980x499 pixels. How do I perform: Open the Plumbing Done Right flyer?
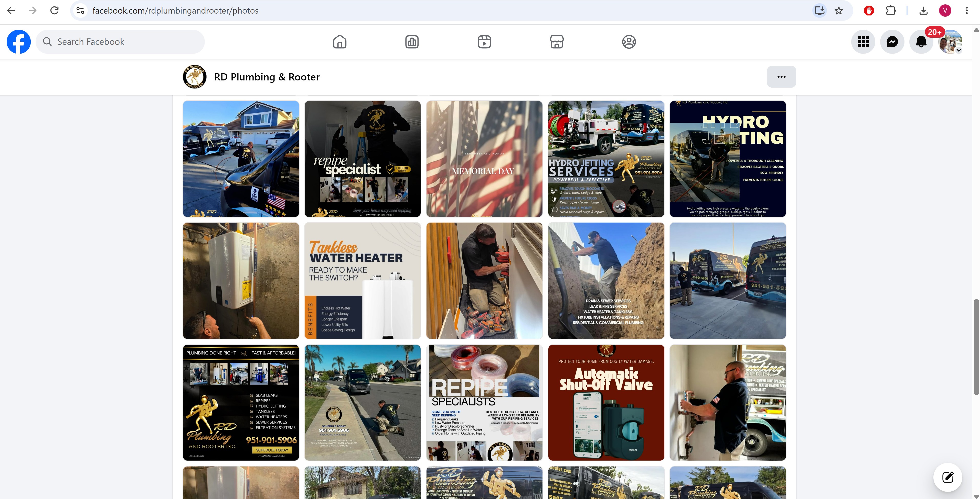(x=241, y=403)
